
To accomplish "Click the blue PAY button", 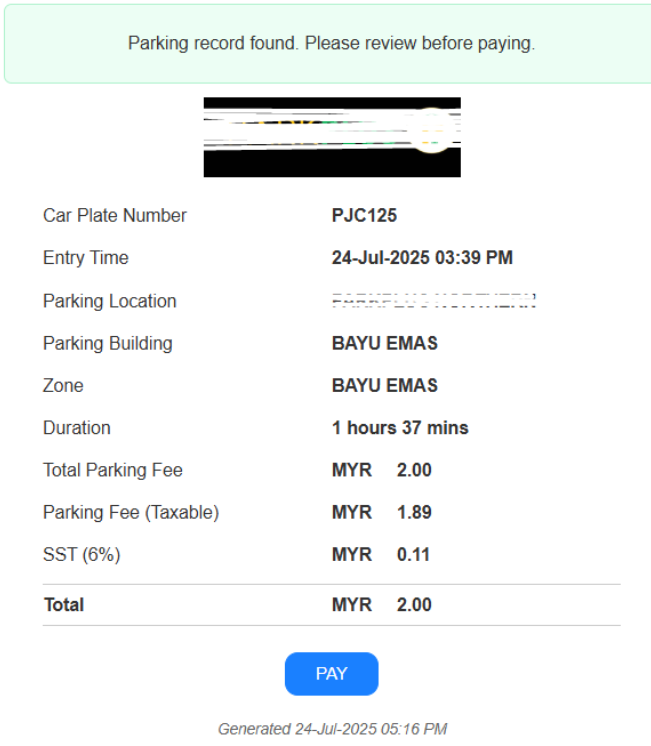I will [x=331, y=674].
